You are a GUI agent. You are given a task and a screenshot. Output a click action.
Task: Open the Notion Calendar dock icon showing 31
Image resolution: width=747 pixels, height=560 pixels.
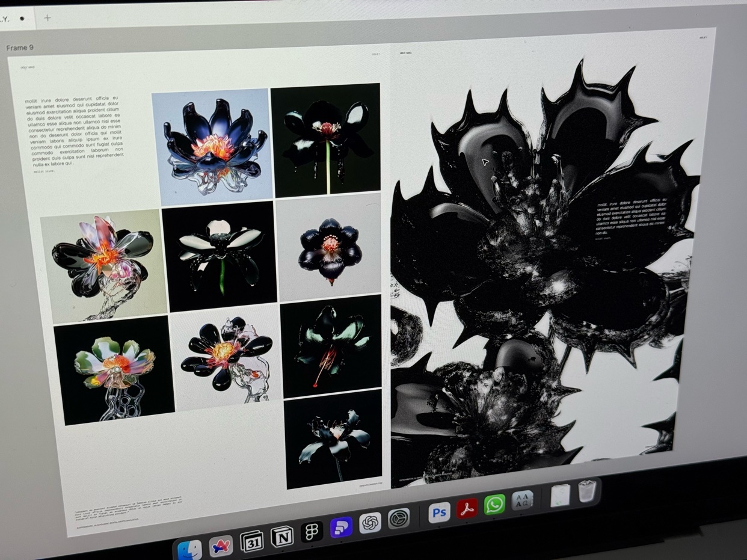pyautogui.click(x=251, y=541)
